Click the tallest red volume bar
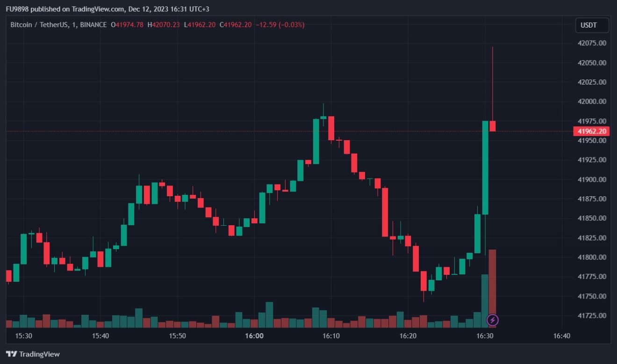 492,280
